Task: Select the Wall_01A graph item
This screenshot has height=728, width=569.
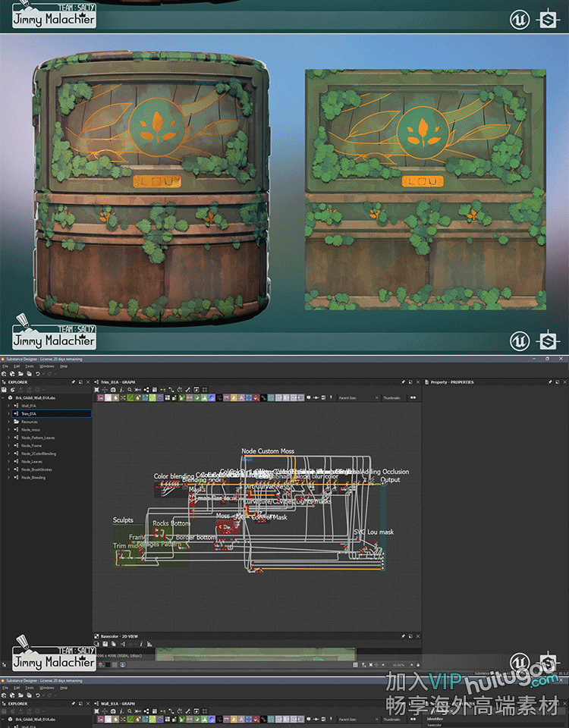Action: click(28, 406)
